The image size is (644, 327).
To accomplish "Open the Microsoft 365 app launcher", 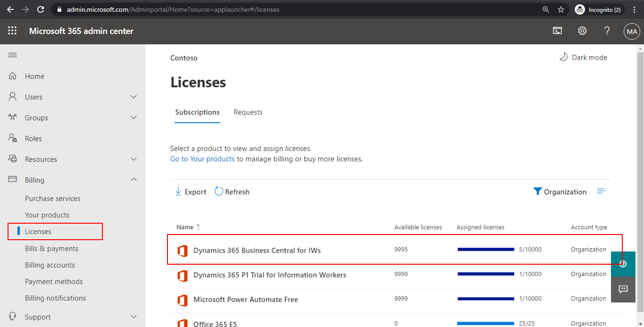I will point(12,31).
